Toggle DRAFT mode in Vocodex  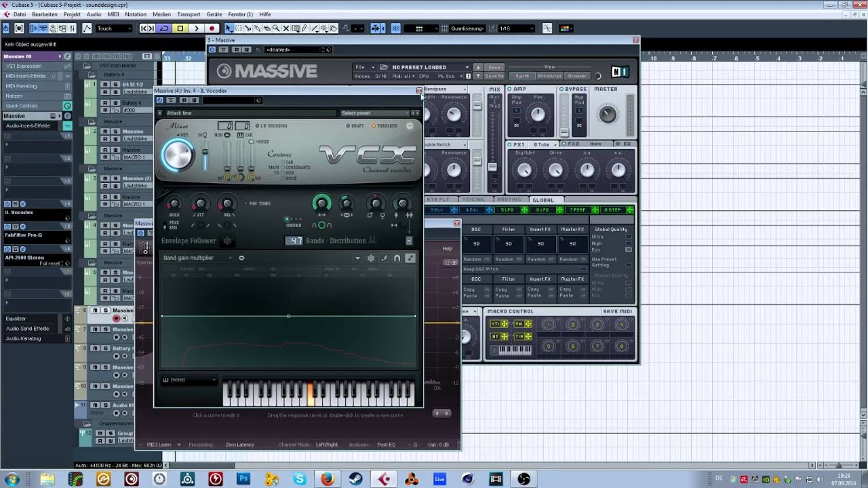355,125
